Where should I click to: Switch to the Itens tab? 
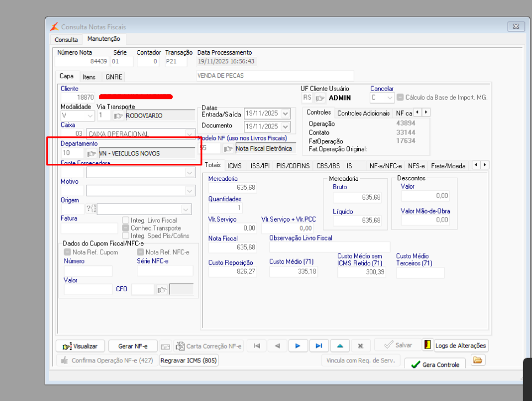(88, 77)
